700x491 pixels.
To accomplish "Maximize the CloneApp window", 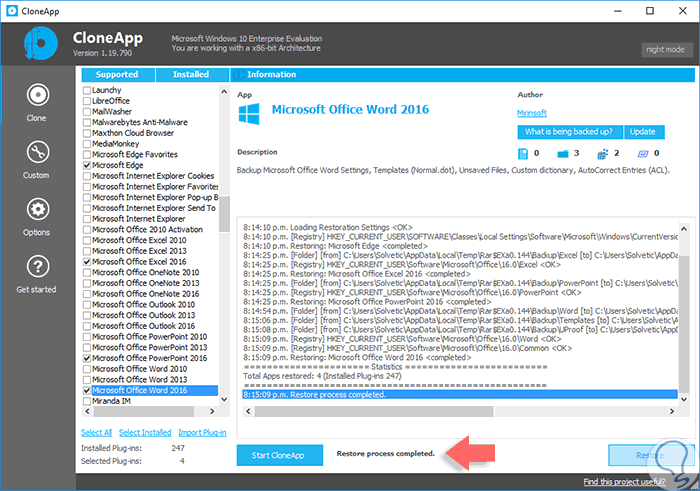I will [650, 11].
